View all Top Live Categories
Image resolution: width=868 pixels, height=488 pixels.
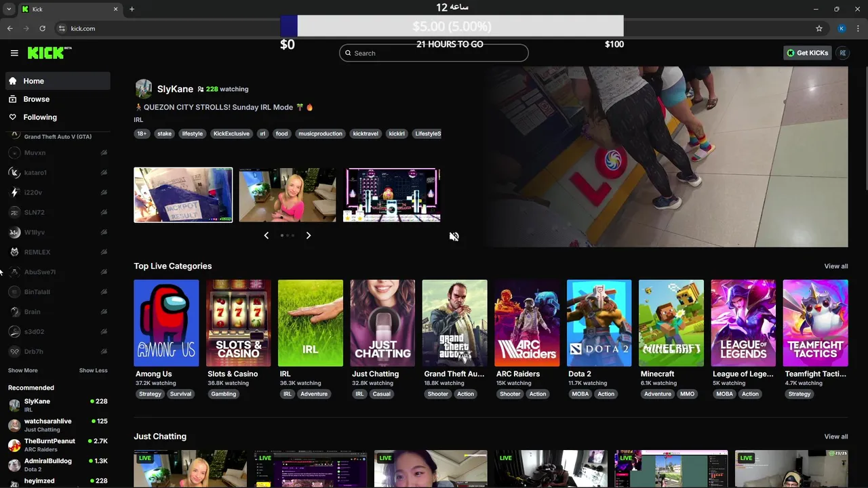click(x=835, y=266)
